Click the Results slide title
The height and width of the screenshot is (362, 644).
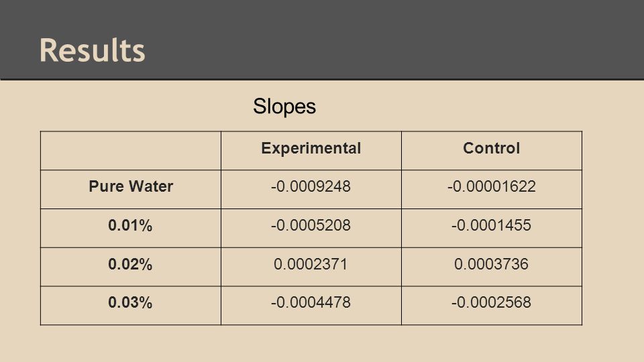pyautogui.click(x=93, y=50)
